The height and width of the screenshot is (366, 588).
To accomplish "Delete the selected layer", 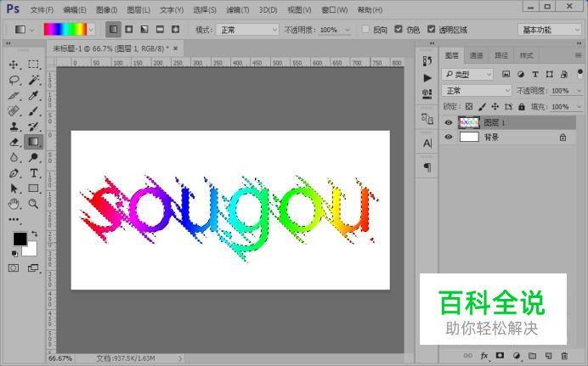I will coord(564,356).
